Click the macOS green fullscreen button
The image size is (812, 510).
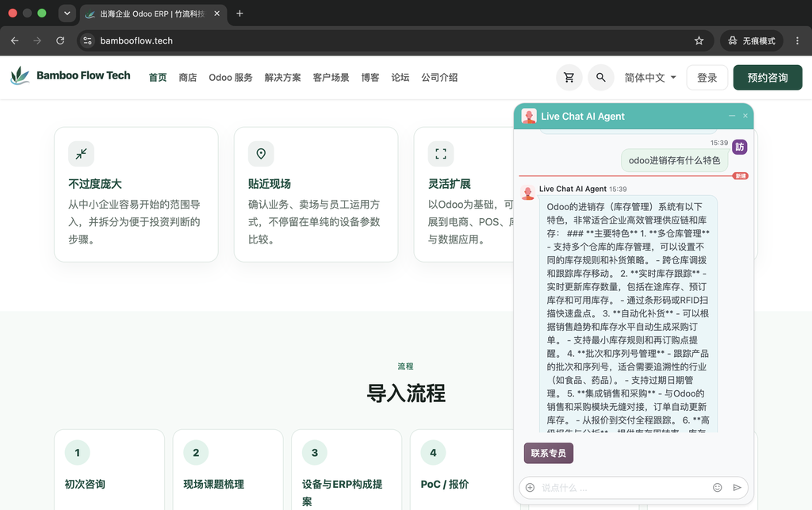click(42, 13)
